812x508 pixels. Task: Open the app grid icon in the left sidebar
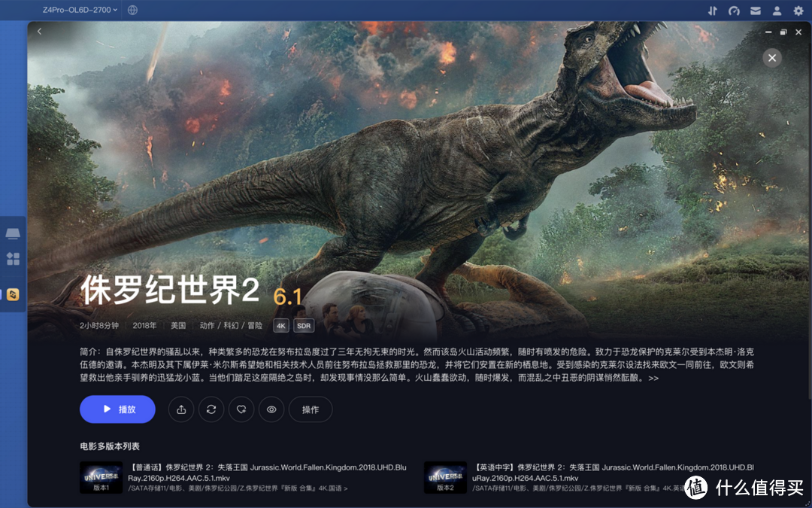point(13,259)
